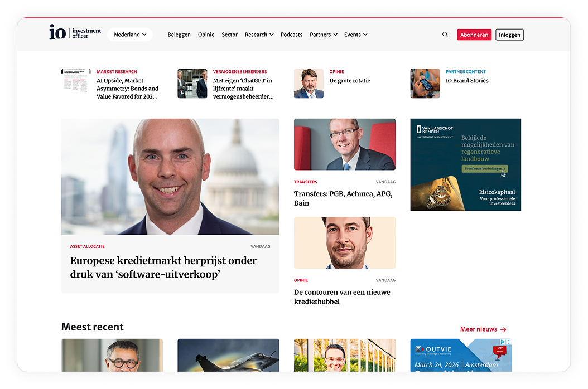Open the Podcasts page
Screen dimensions: 588x389
[291, 35]
